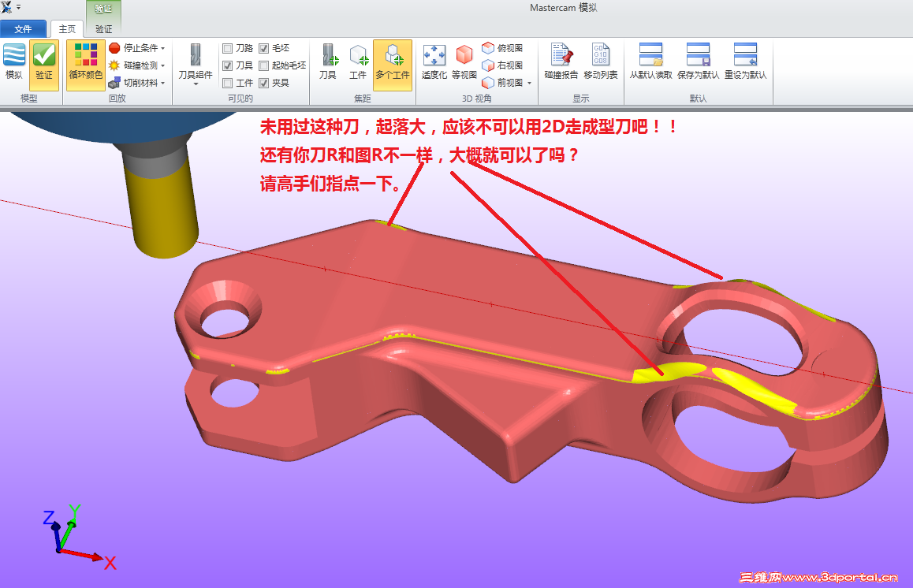The height and width of the screenshot is (588, 913).
Task: Toggle 工件 workpiece visibility checkbox
Action: click(228, 84)
